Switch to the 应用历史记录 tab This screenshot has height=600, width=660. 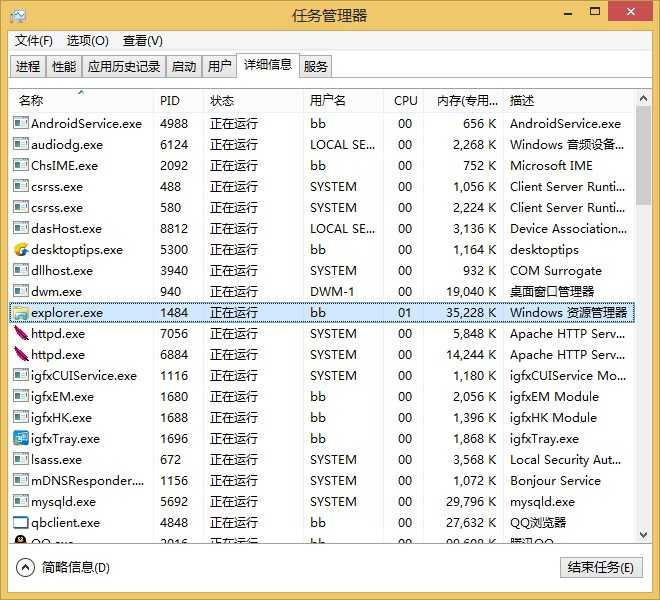[x=124, y=67]
